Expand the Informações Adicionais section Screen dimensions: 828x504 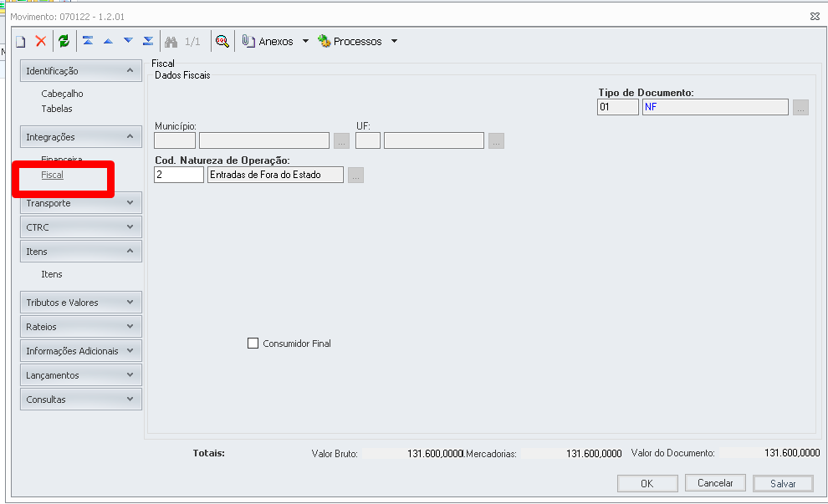[x=81, y=351]
